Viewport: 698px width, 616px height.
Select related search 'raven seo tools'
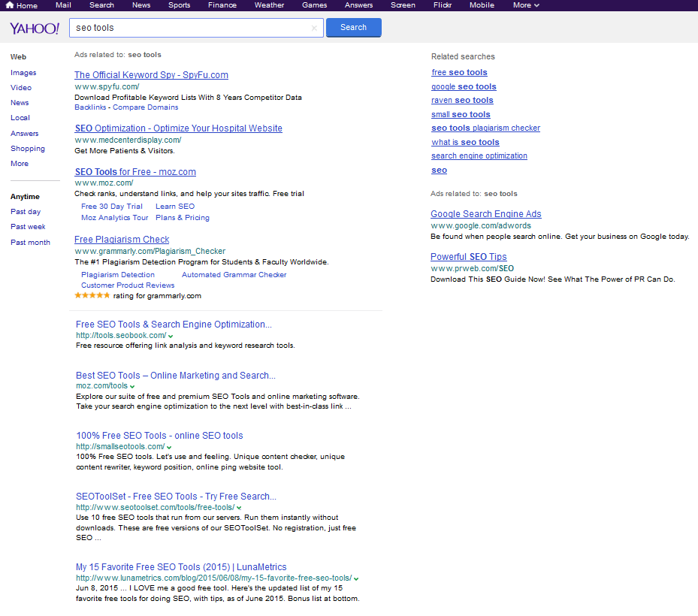click(x=462, y=101)
